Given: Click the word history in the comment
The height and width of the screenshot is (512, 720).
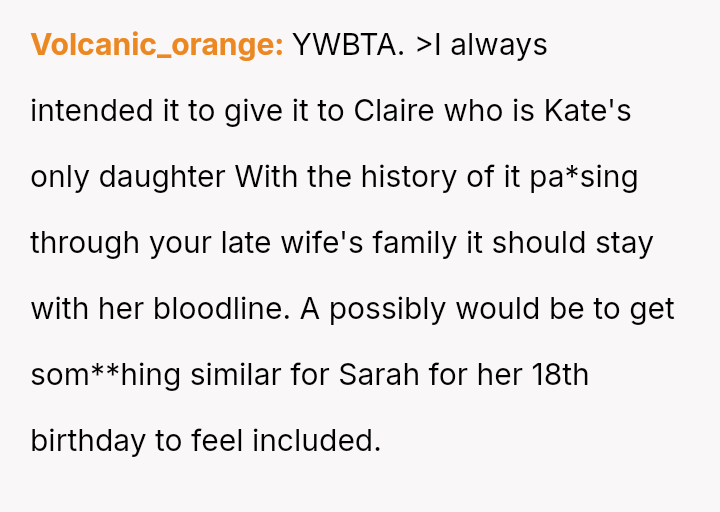Looking at the screenshot, I should [409, 177].
